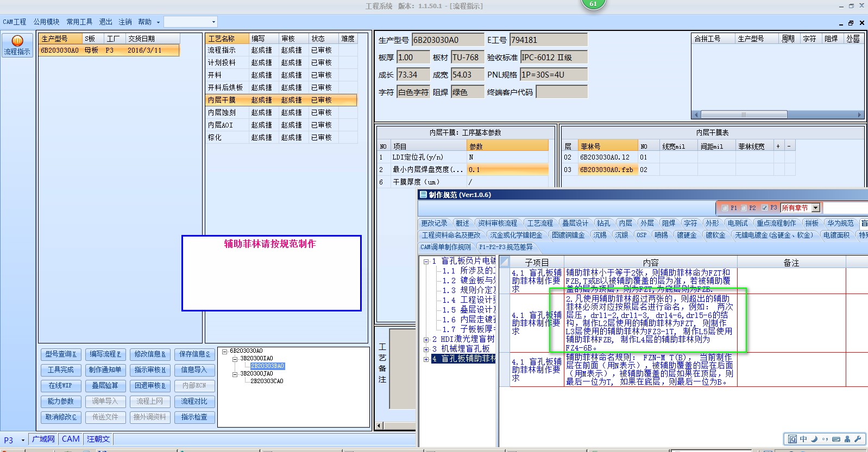Collapse the 6B203030A0 tree root node

pyautogui.click(x=224, y=351)
